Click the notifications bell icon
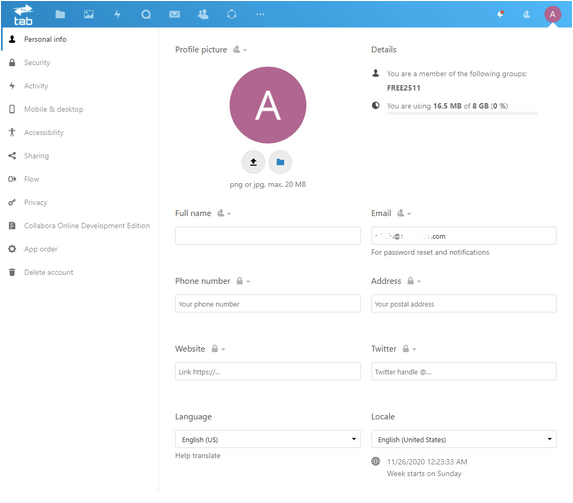The width and height of the screenshot is (573, 503). 500,14
